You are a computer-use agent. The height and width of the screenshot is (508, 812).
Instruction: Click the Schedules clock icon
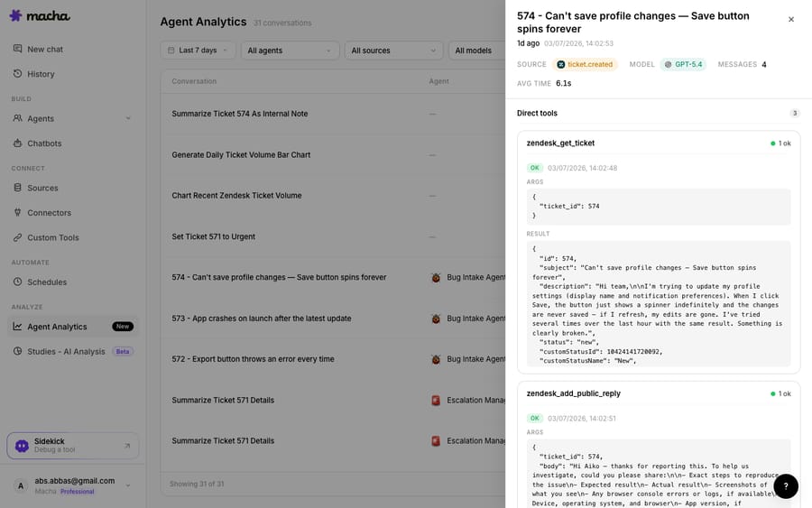tap(18, 282)
